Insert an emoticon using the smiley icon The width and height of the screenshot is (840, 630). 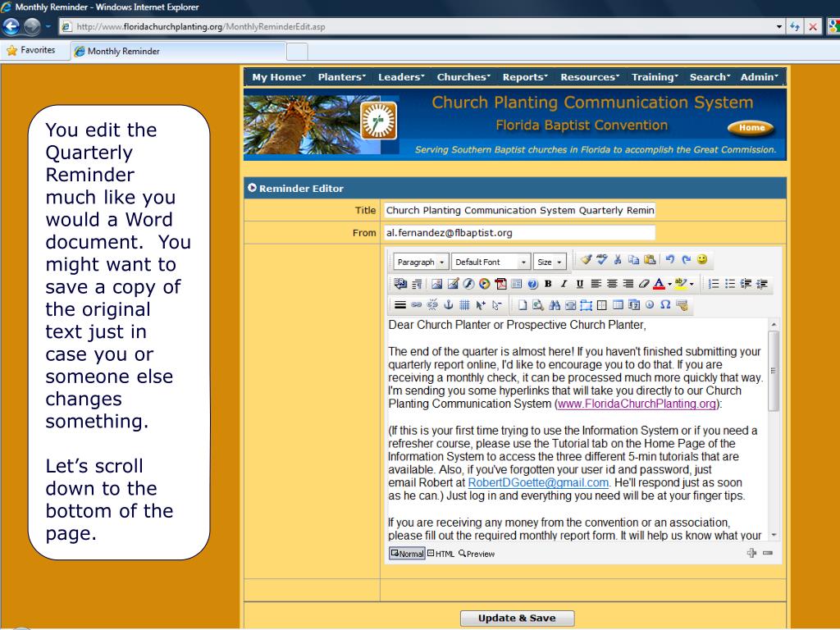click(702, 260)
